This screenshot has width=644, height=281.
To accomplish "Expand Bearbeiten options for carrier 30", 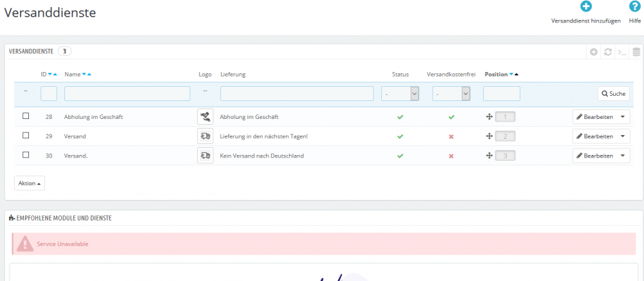I will coord(623,156).
